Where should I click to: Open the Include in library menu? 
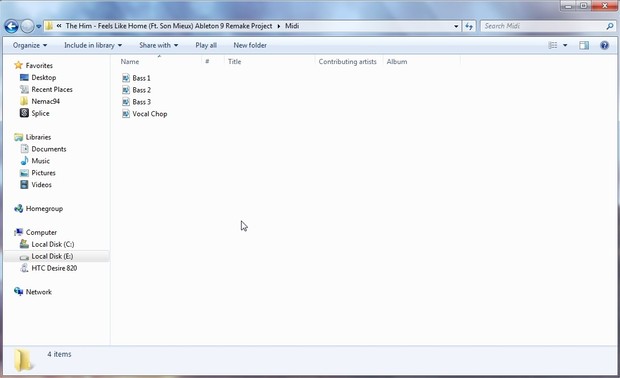pos(93,45)
